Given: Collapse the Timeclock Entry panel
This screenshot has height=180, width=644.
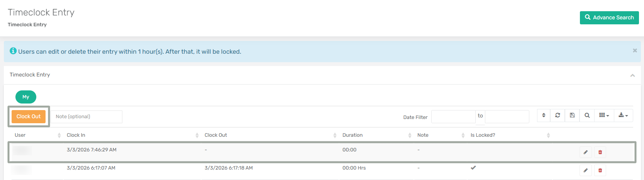Looking at the screenshot, I should 632,75.
